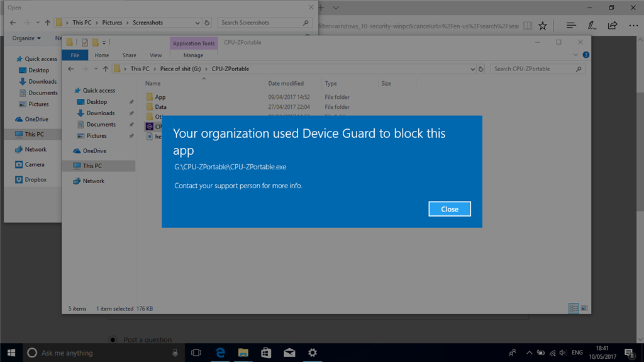Open Microsoft Store from taskbar

(266, 353)
